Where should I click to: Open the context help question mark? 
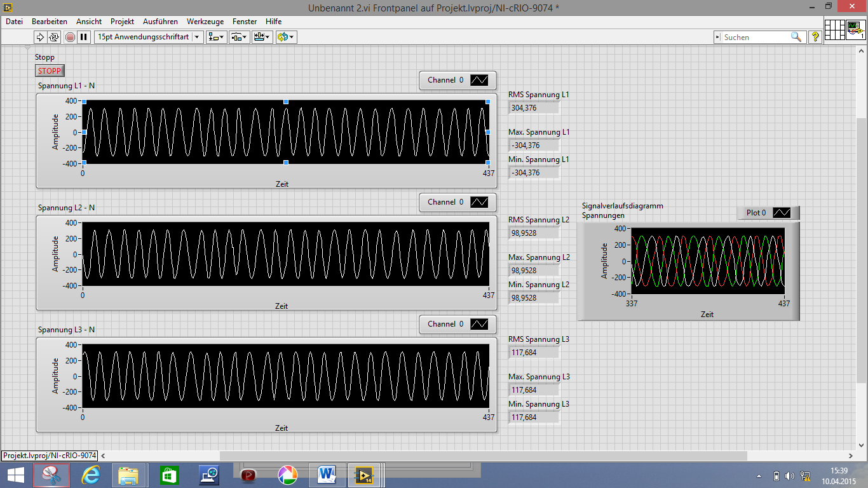(815, 37)
